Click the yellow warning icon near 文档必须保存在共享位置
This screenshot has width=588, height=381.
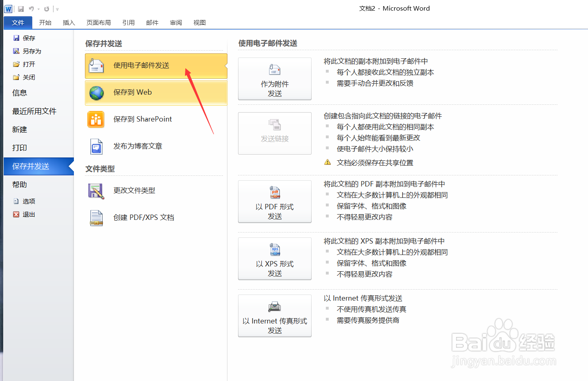coord(327,162)
